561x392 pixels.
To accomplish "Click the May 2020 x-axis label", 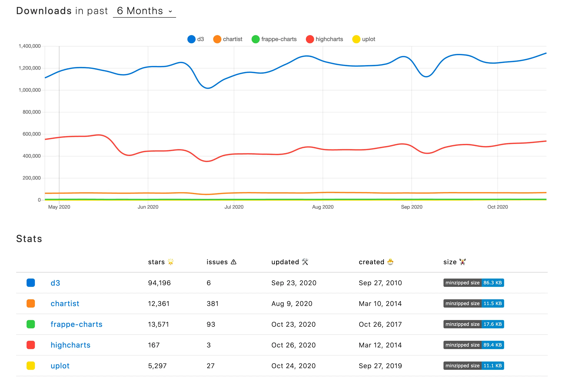I will (x=59, y=207).
